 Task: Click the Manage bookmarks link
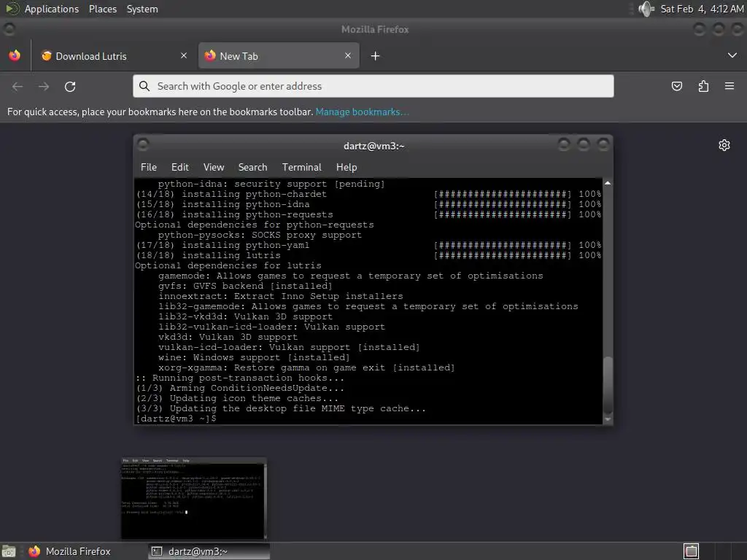pos(362,112)
